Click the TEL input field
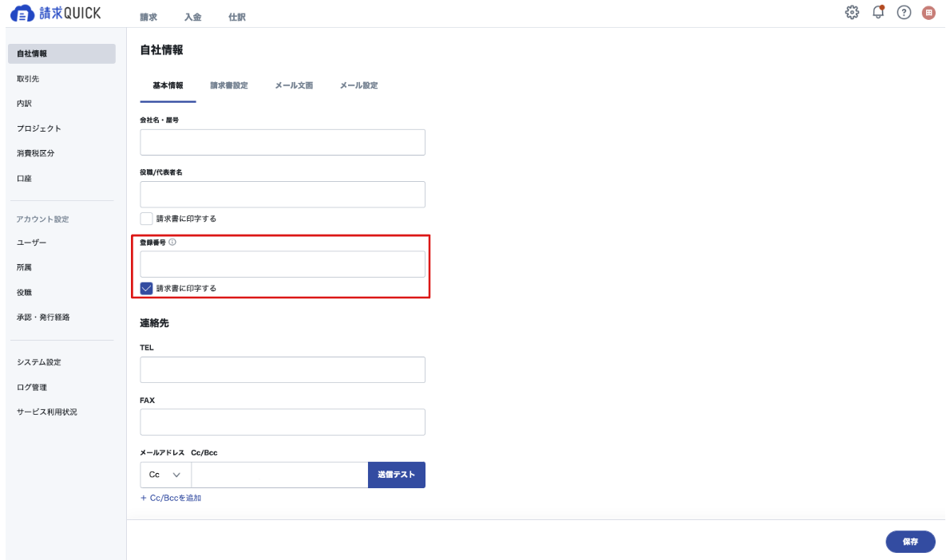Screen dimensions: 946x560 coord(283,369)
